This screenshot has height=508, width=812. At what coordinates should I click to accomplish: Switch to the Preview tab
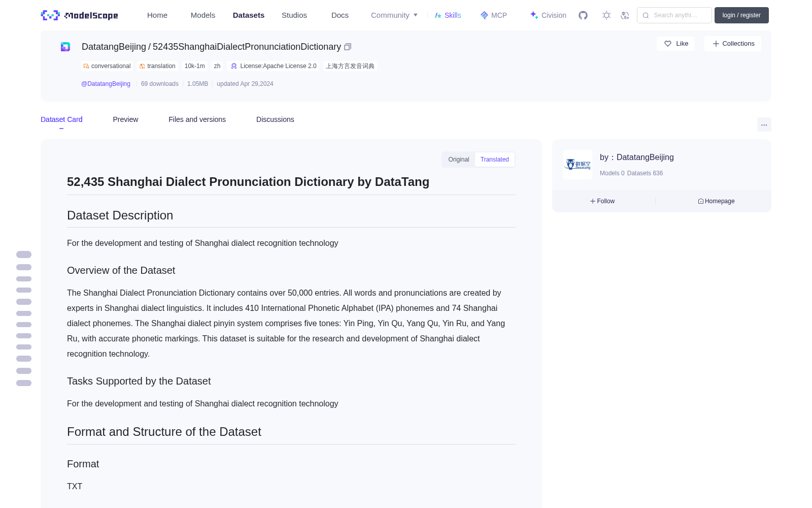pyautogui.click(x=125, y=119)
